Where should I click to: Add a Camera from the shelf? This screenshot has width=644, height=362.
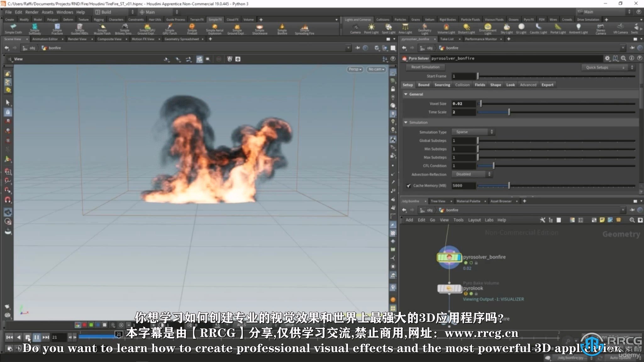(x=355, y=29)
